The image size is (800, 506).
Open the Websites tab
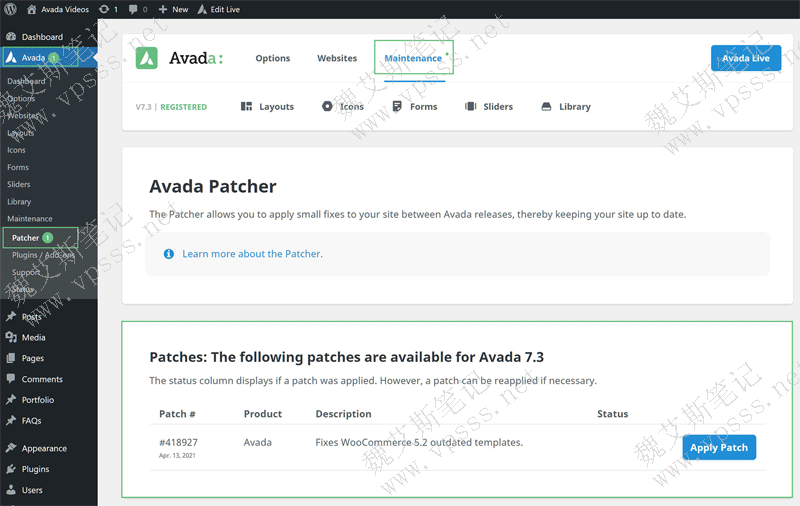pos(337,58)
